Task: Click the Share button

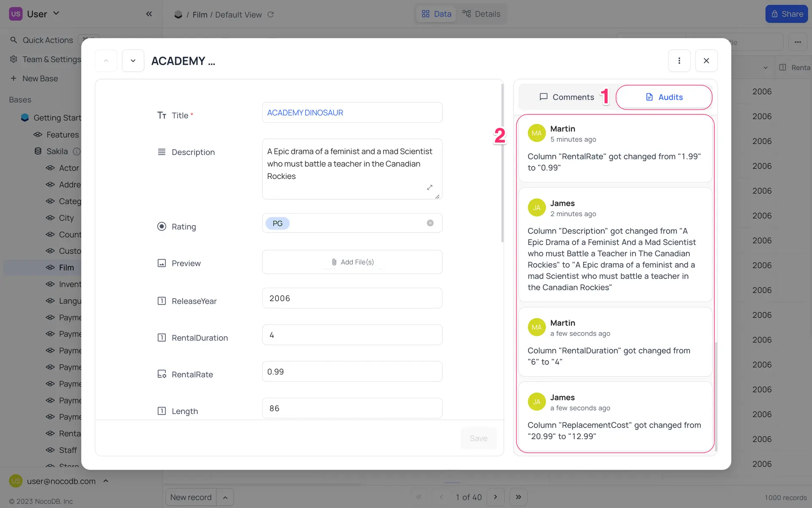Action: (787, 14)
